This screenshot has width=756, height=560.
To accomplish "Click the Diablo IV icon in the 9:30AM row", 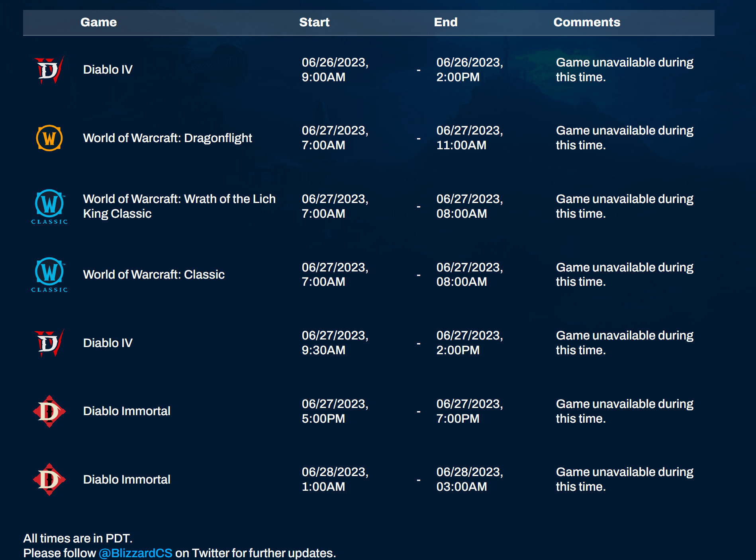I will (x=49, y=343).
